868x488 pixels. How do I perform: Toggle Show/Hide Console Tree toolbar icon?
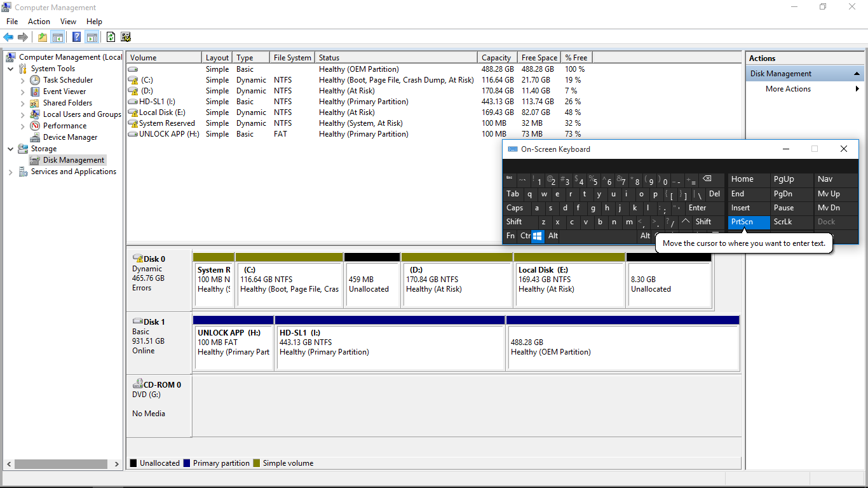57,37
